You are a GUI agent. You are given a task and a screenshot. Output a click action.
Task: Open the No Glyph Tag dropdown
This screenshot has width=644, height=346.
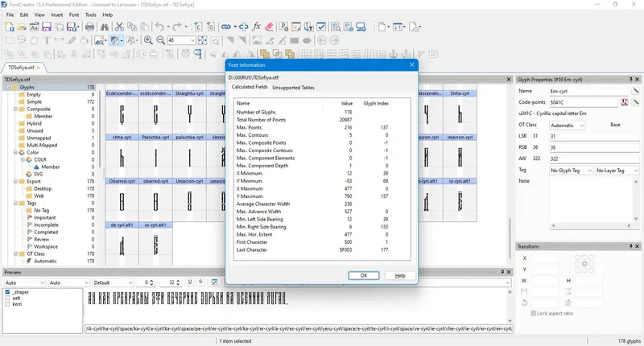[572, 170]
